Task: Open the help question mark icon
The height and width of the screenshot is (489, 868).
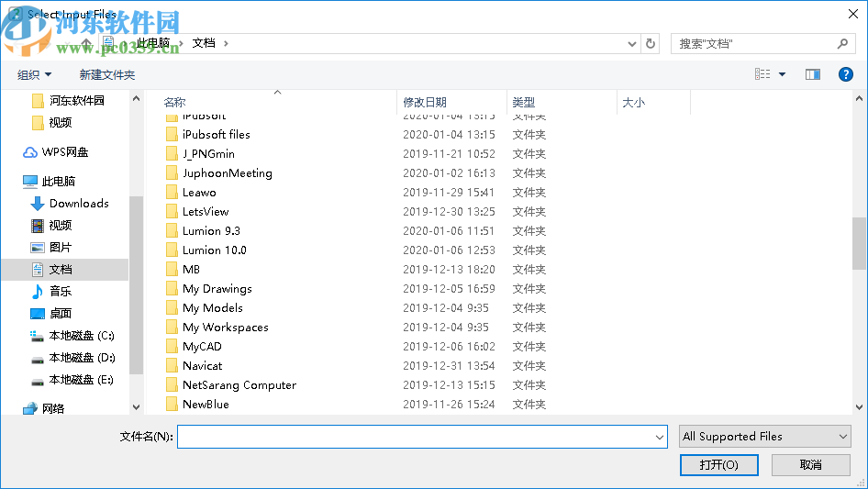Action: point(845,74)
